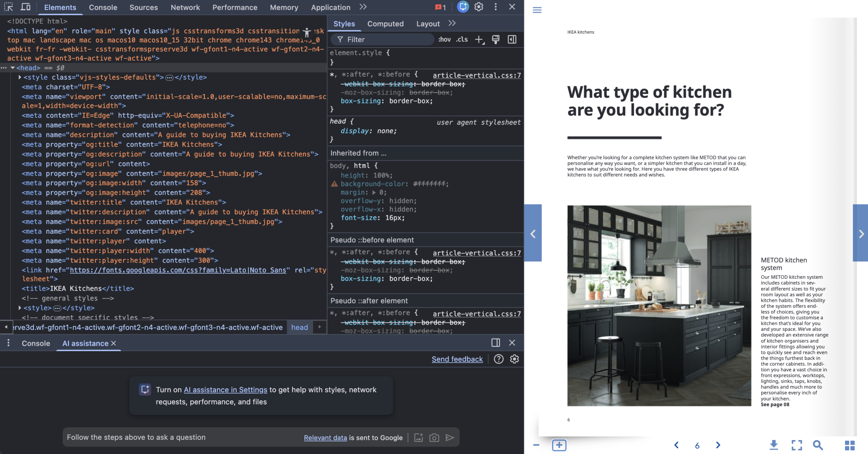Switch to the Console drawer tab
The width and height of the screenshot is (868, 454).
click(x=36, y=343)
